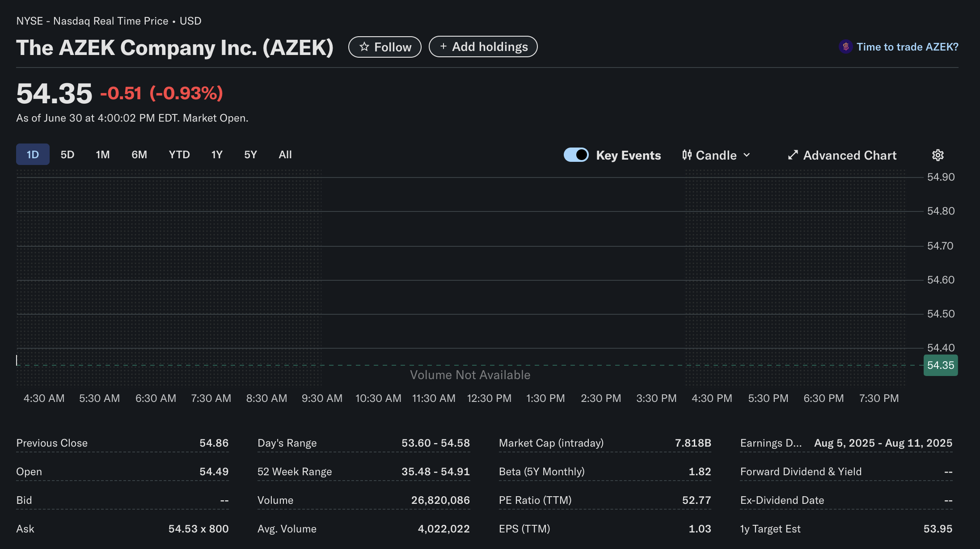Click the Ask value 54.53 x 800
Screen dimensions: 980x549
point(199,529)
